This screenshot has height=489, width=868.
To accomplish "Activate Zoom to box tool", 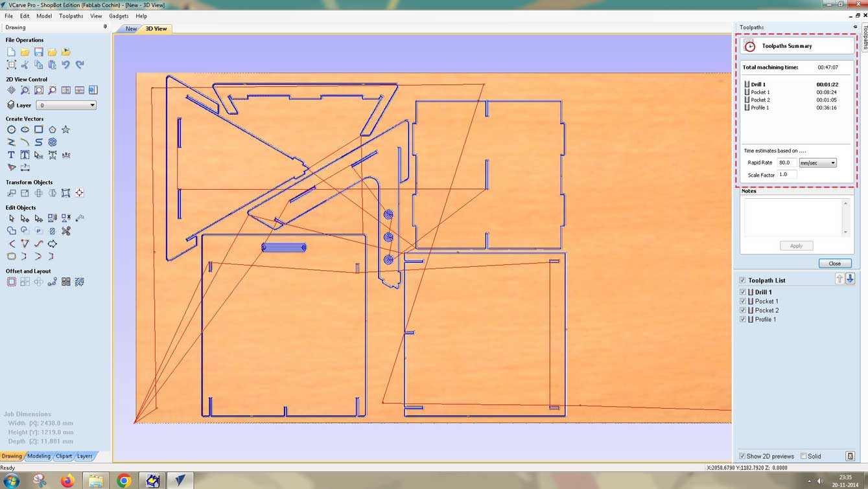I will [x=25, y=90].
